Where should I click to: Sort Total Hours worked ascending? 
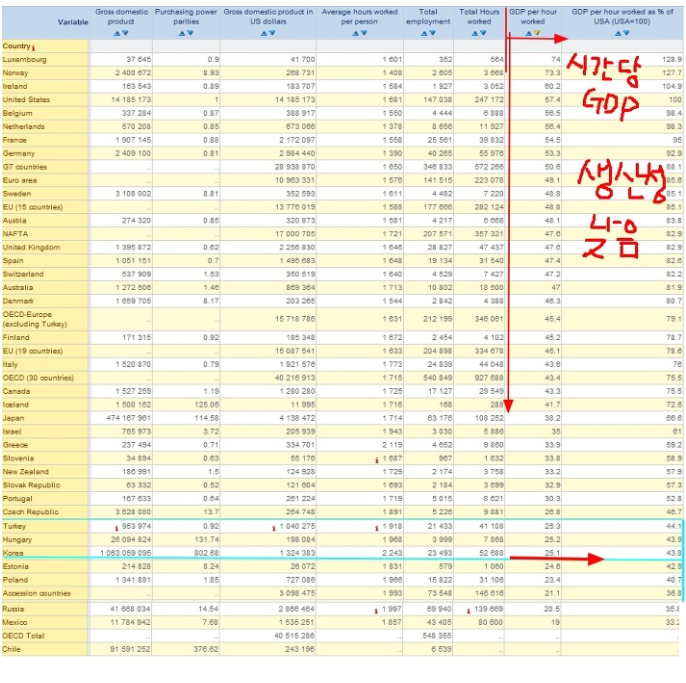pyautogui.click(x=475, y=33)
